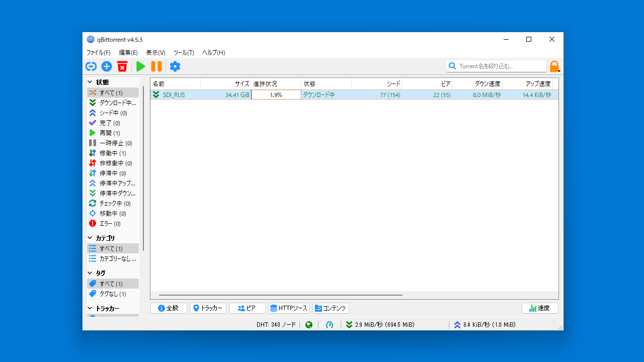The image size is (644, 362).
Task: Open the ヘルプ(H) menu
Action: tap(213, 52)
